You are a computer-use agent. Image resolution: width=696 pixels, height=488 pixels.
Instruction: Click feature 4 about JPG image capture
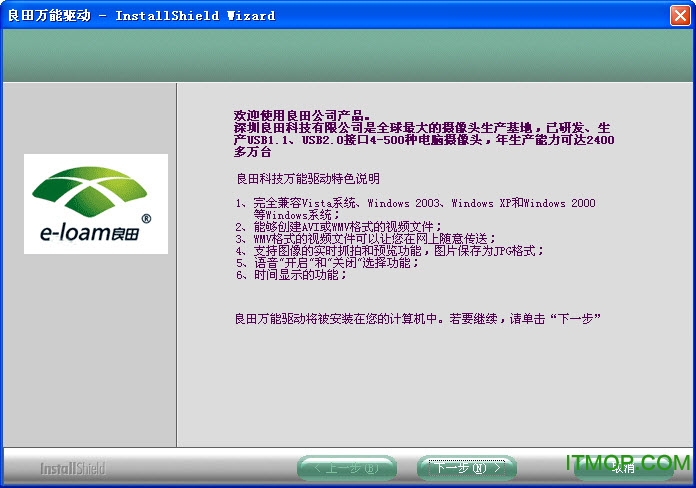(x=390, y=251)
